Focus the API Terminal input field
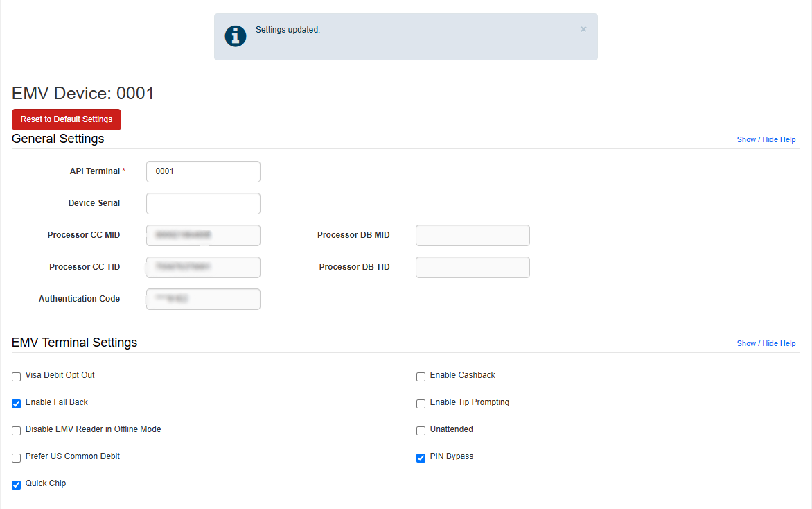Screen dimensions: 812x509 [203, 171]
